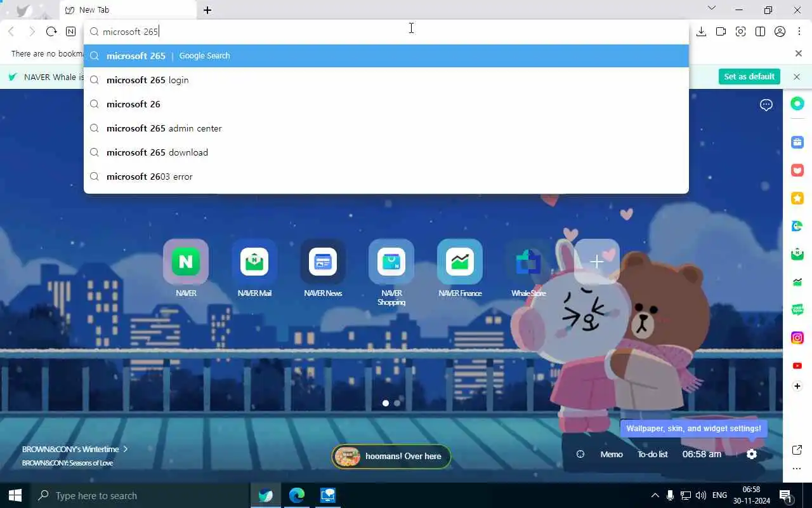This screenshot has width=812, height=508.
Task: Go back with the back arrow
Action: [11, 31]
